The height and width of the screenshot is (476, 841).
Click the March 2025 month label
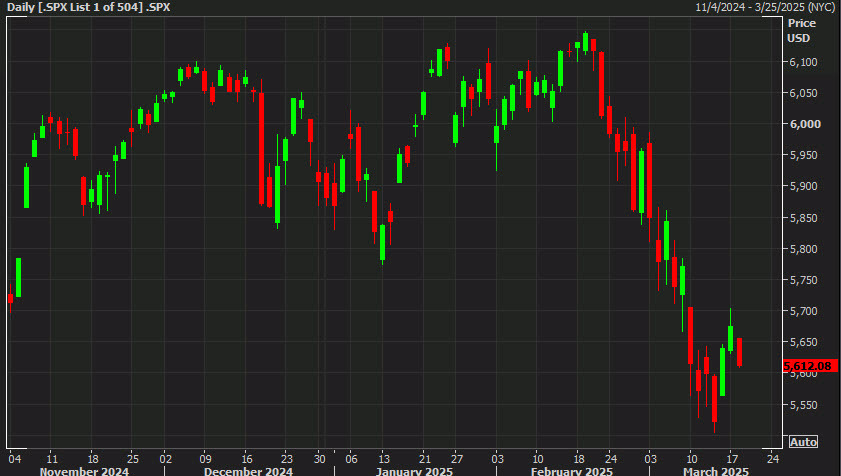tap(715, 471)
